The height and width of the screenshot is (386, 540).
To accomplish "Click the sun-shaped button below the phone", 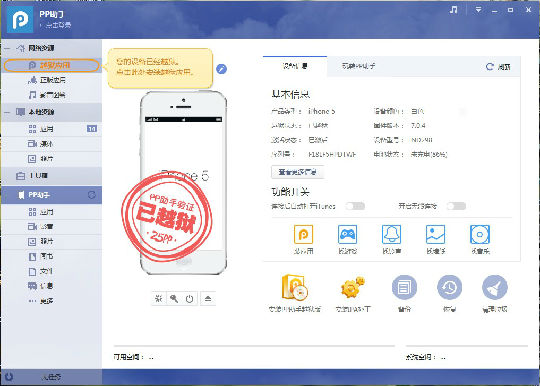I will click(x=159, y=299).
